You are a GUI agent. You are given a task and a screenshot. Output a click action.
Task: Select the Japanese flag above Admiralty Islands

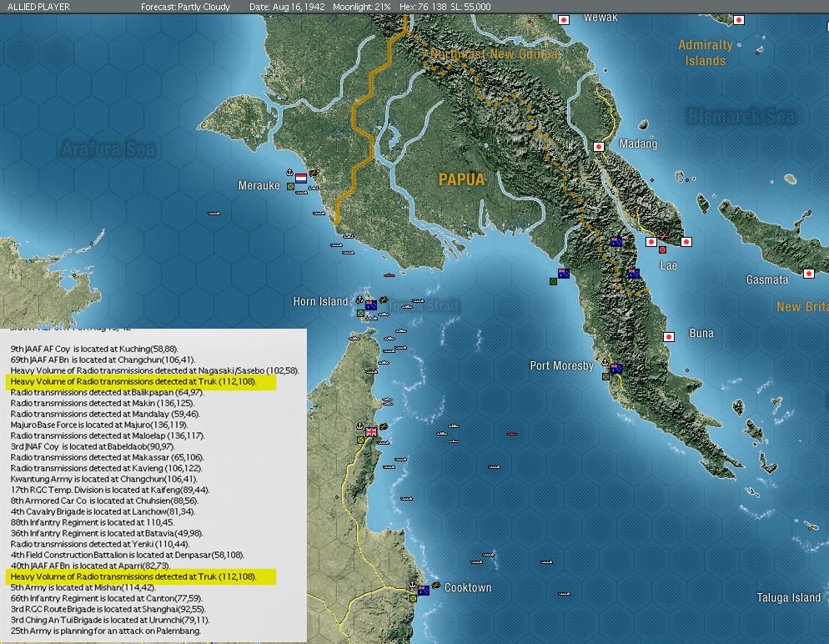click(739, 20)
